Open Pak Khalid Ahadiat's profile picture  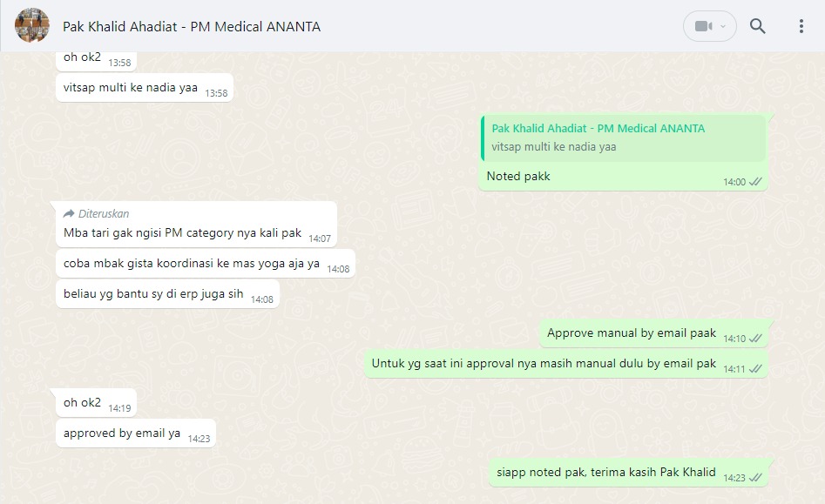pyautogui.click(x=32, y=25)
